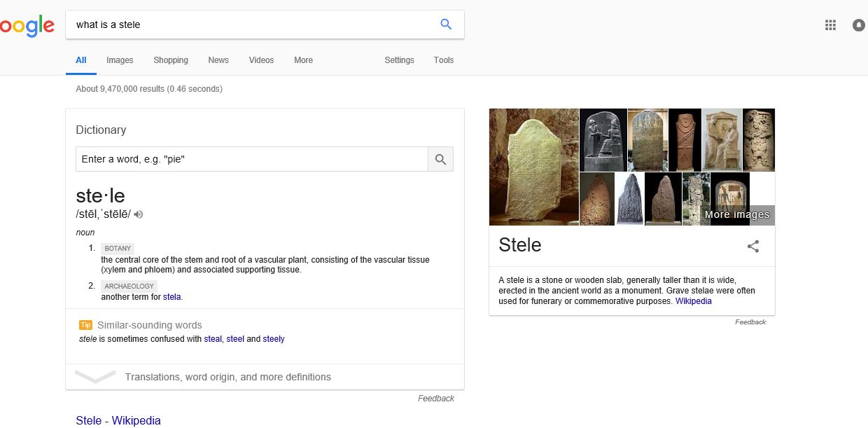Screen dimensions: 868x428
Task: Click the share icon beside Stele
Action: [x=753, y=246]
